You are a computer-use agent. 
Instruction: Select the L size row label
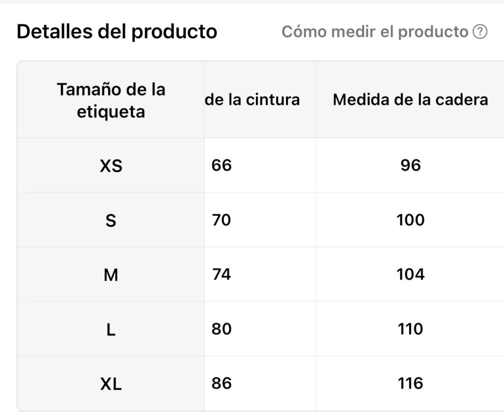coord(111,329)
